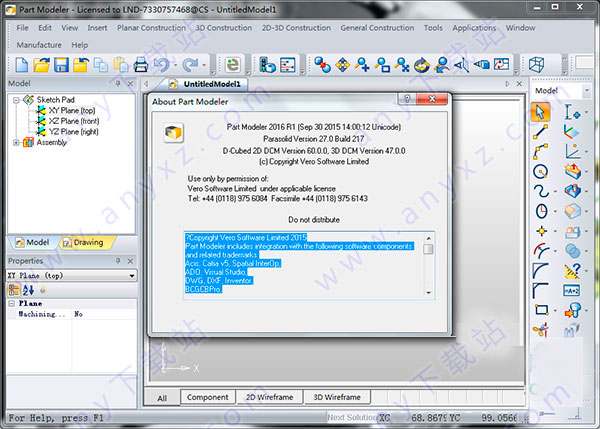Expand the Assembly tree node
The height and width of the screenshot is (429, 600).
point(16,142)
